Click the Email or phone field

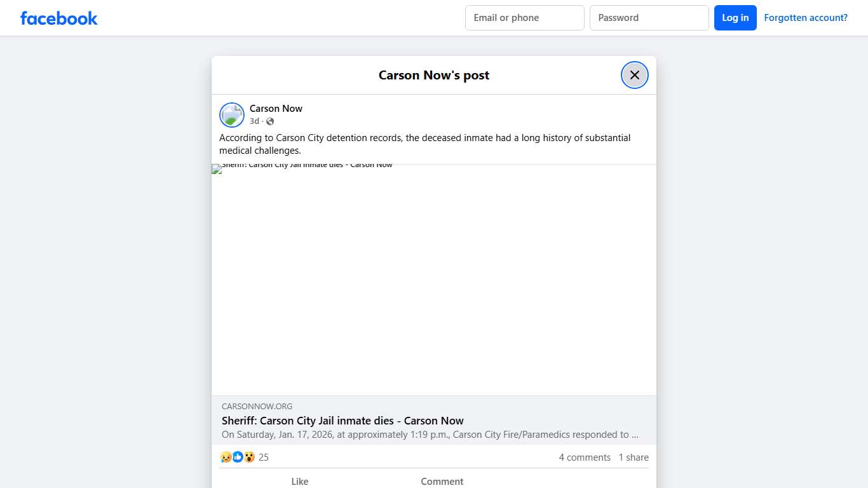coord(524,18)
